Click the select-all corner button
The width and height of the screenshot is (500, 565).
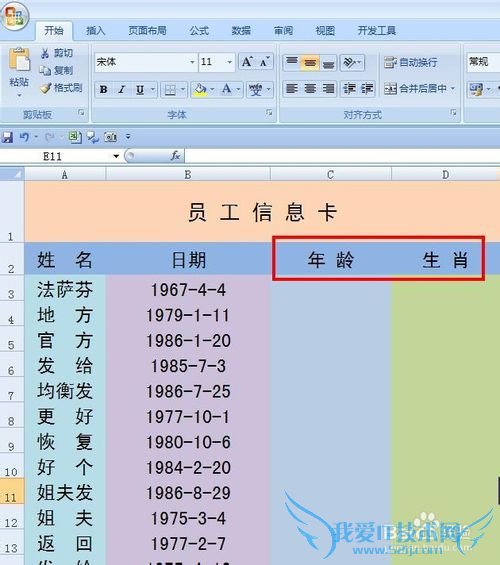[12, 175]
